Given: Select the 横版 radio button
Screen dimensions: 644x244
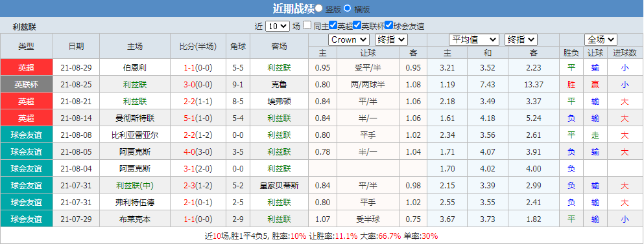Looking at the screenshot, I should [348, 8].
